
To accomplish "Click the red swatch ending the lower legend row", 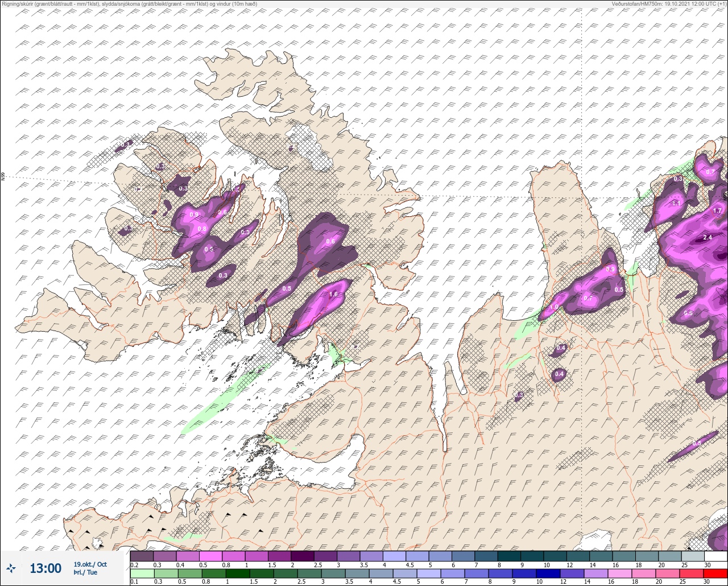I will click(x=715, y=573).
